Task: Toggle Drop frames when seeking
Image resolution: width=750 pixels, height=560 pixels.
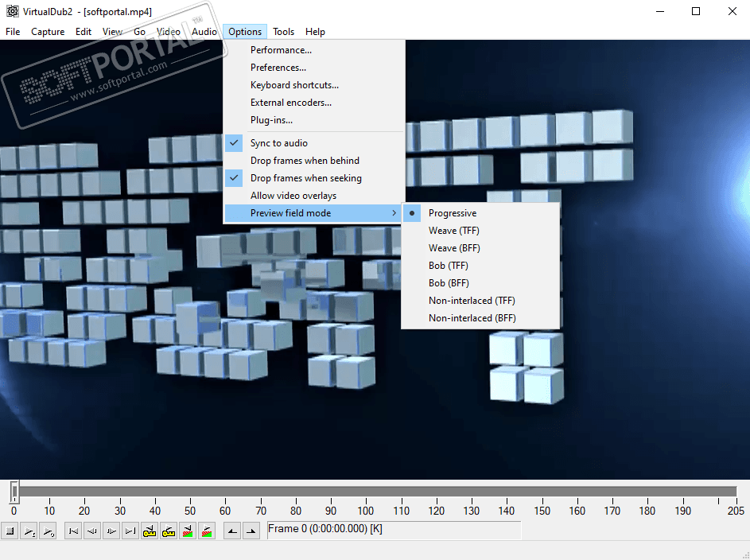Action: (x=314, y=178)
